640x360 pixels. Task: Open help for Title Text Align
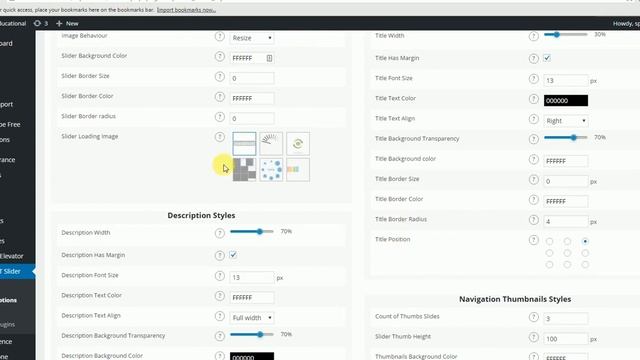[533, 119]
